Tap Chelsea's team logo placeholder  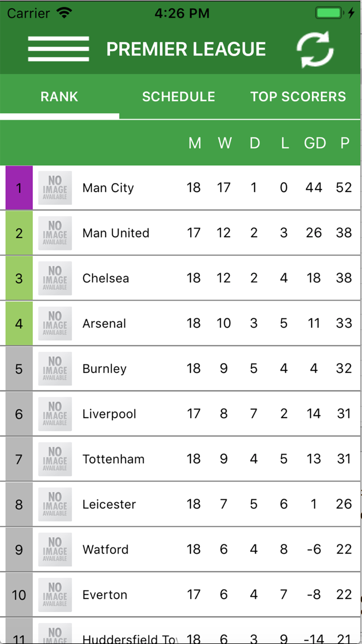pos(55,278)
